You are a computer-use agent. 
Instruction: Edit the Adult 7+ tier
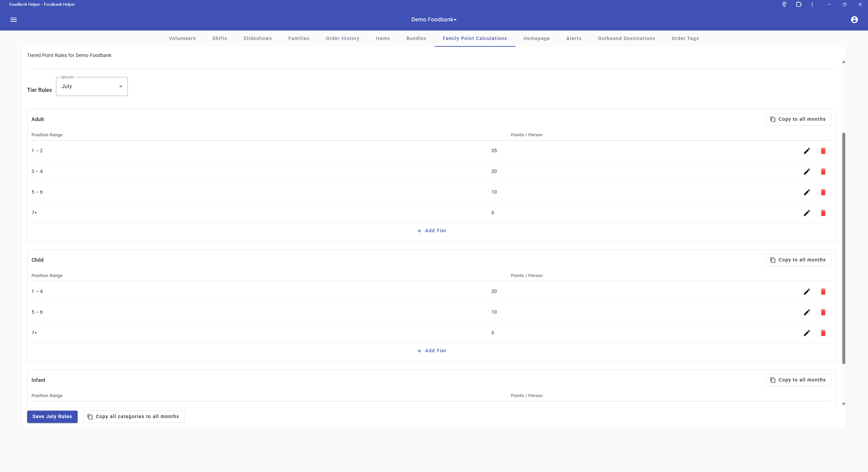point(807,213)
